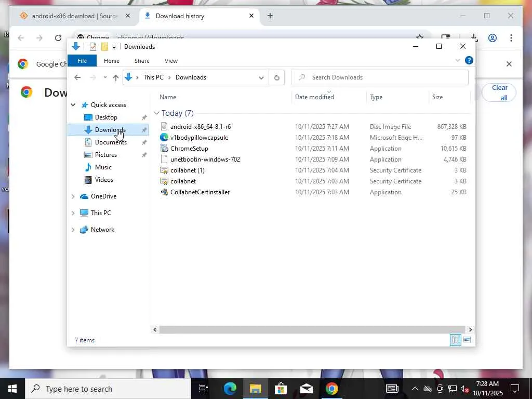The width and height of the screenshot is (532, 399).
Task: Open the action center notifications icon
Action: [515, 389]
